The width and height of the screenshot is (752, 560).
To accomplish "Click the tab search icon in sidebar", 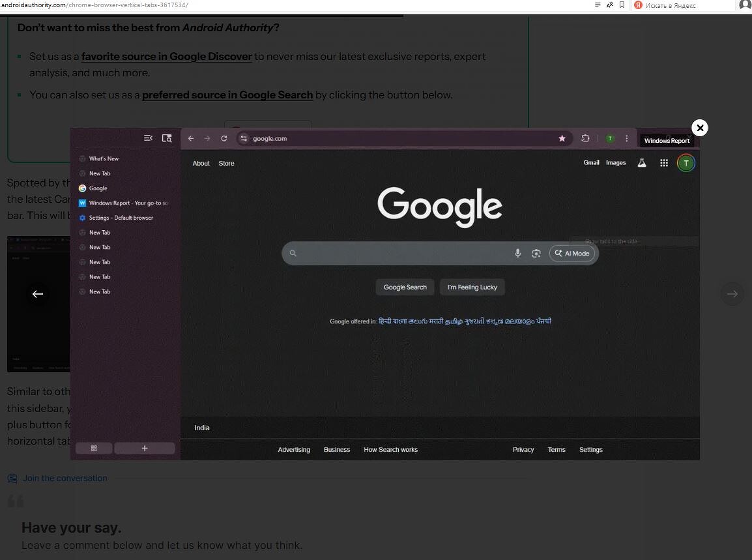I will pos(167,138).
